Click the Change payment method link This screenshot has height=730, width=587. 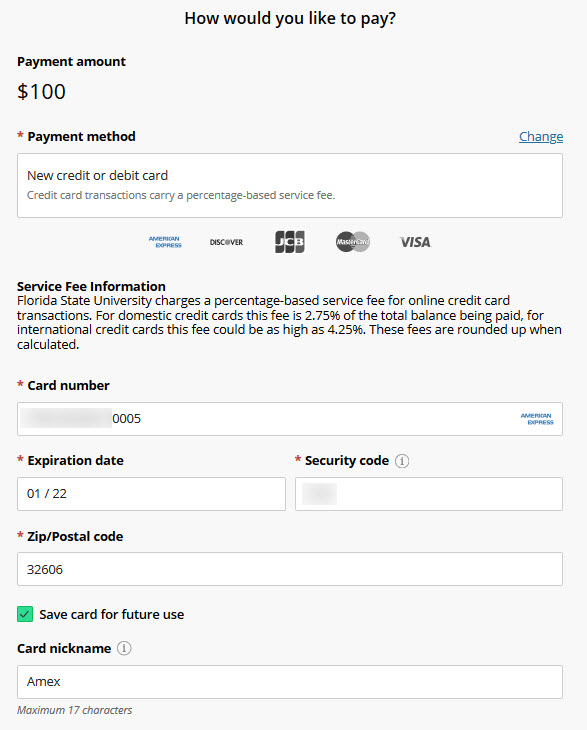coord(541,136)
